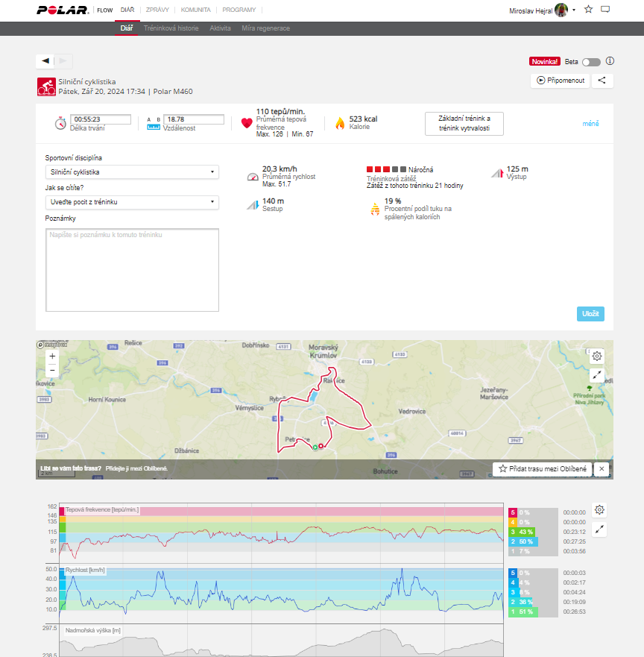644x657 pixels.
Task: Edit the duration field 00:55:23
Action: (x=101, y=119)
